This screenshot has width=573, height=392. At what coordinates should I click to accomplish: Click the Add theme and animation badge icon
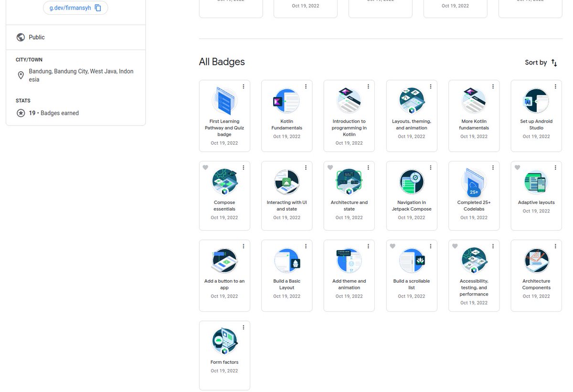click(349, 261)
